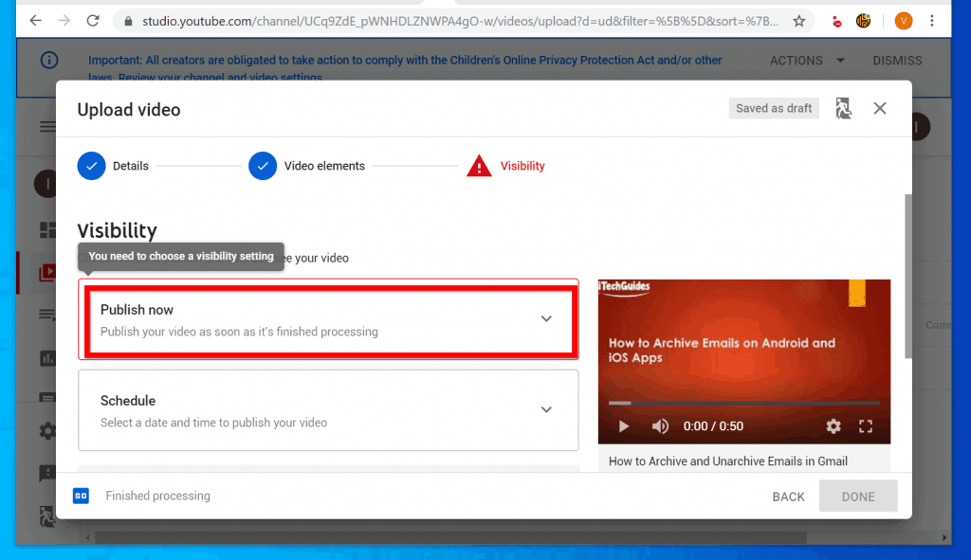
Task: Expand the Schedule option
Action: tap(328, 410)
